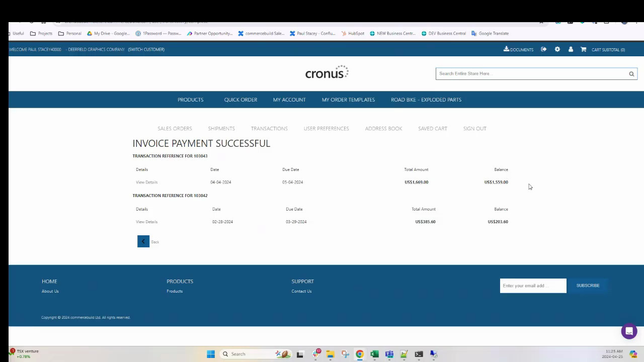Click the SWITCH CUSTOMER link in welcome bar
Image resolution: width=644 pixels, height=362 pixels.
pos(146,49)
